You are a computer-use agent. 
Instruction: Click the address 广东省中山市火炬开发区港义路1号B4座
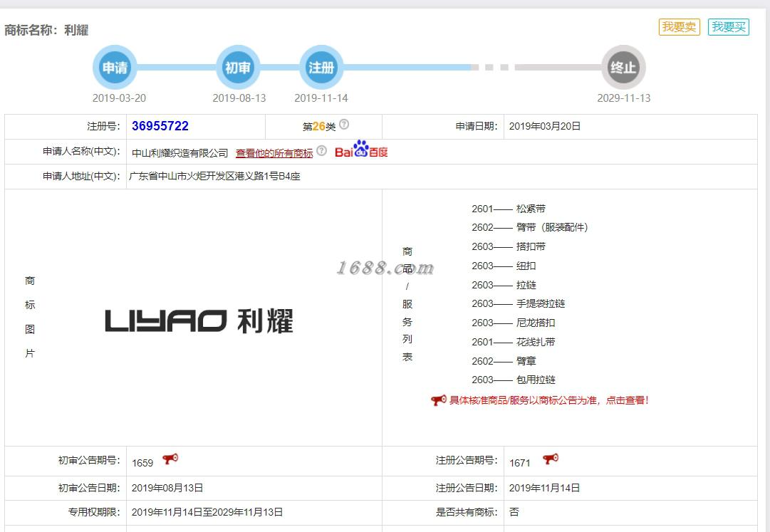click(214, 176)
